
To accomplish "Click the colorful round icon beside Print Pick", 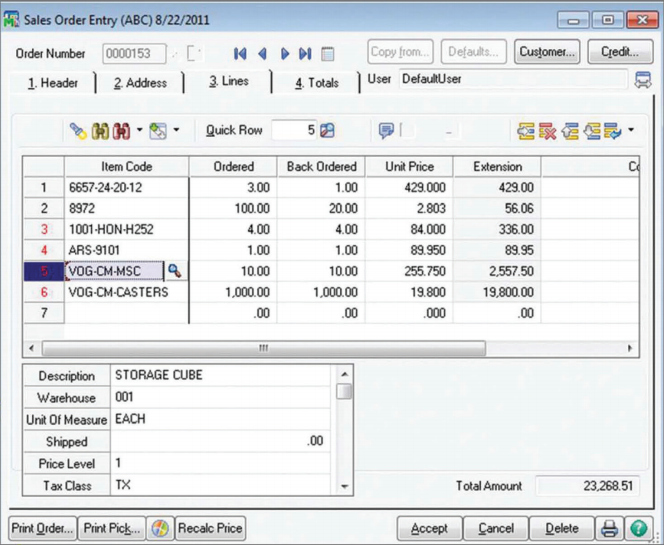I will click(x=160, y=528).
